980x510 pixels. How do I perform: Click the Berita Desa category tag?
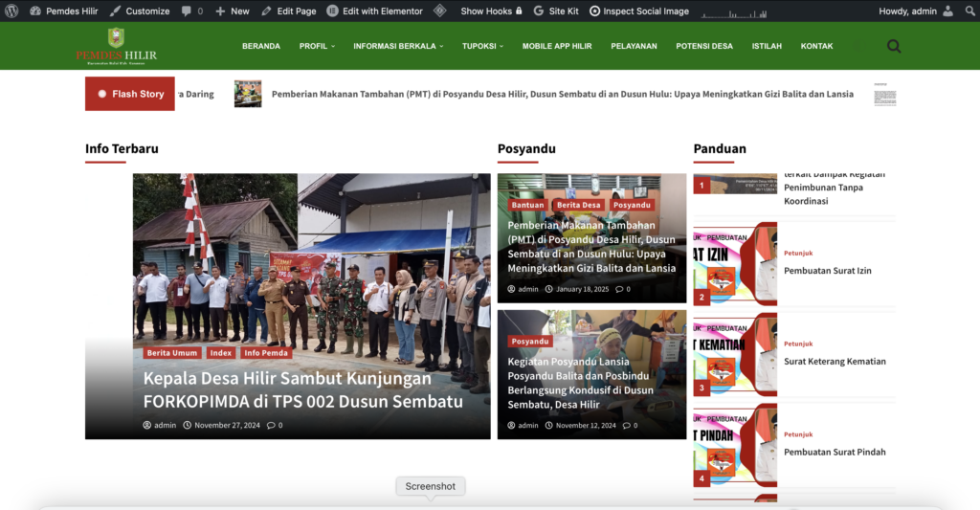[579, 205]
